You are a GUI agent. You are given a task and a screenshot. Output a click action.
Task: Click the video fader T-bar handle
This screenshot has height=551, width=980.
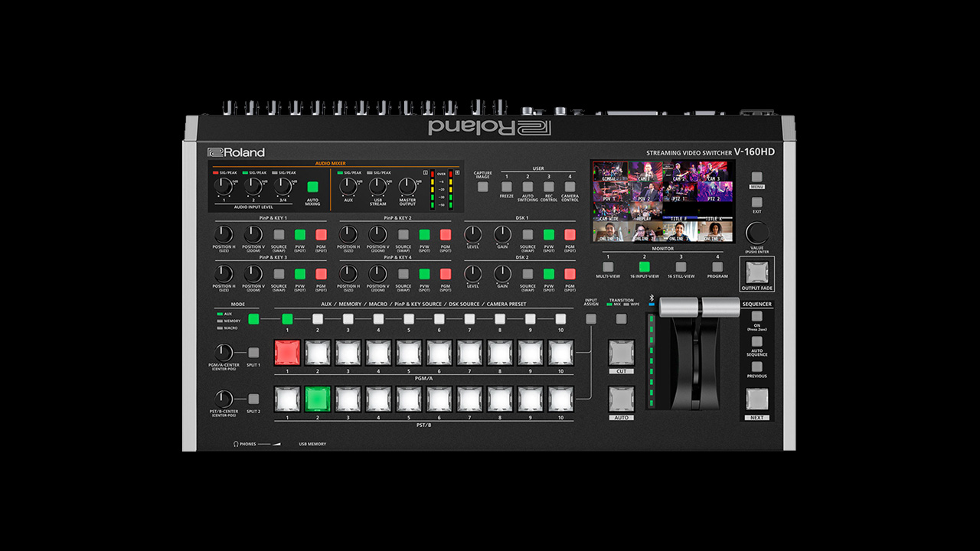click(698, 307)
